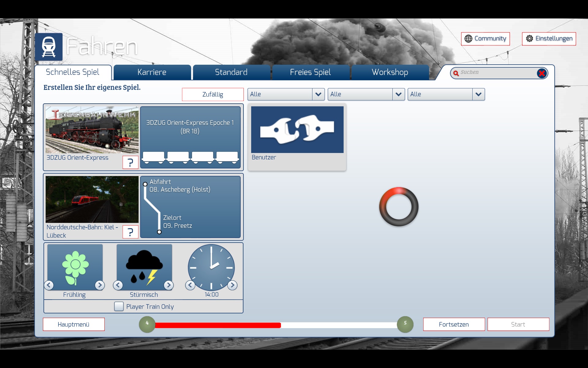This screenshot has width=588, height=368.
Task: Return to Hauptmenü
Action: (73, 324)
